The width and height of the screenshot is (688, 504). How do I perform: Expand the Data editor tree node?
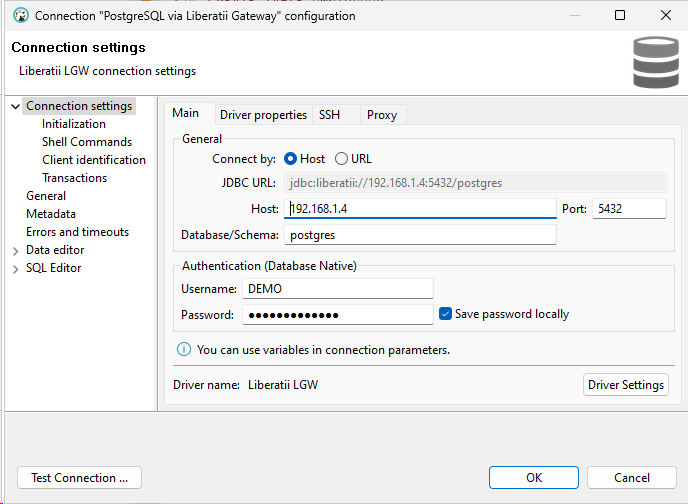click(x=15, y=251)
